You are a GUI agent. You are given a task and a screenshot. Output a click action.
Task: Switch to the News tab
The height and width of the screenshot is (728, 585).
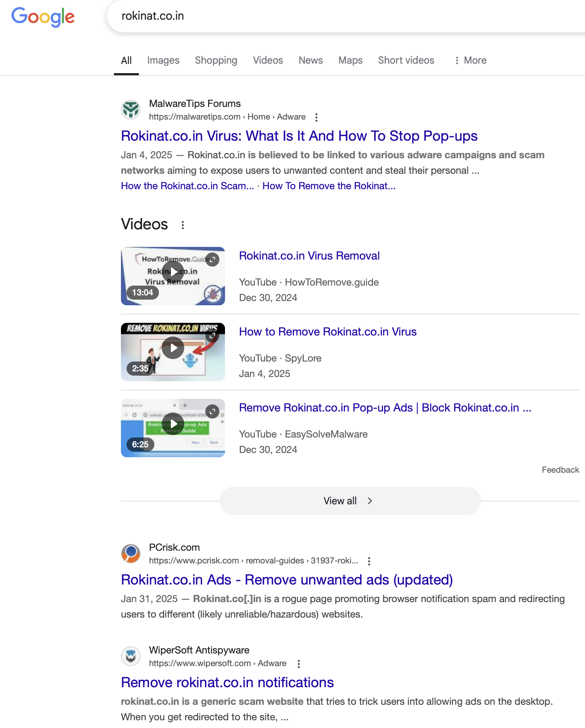311,60
